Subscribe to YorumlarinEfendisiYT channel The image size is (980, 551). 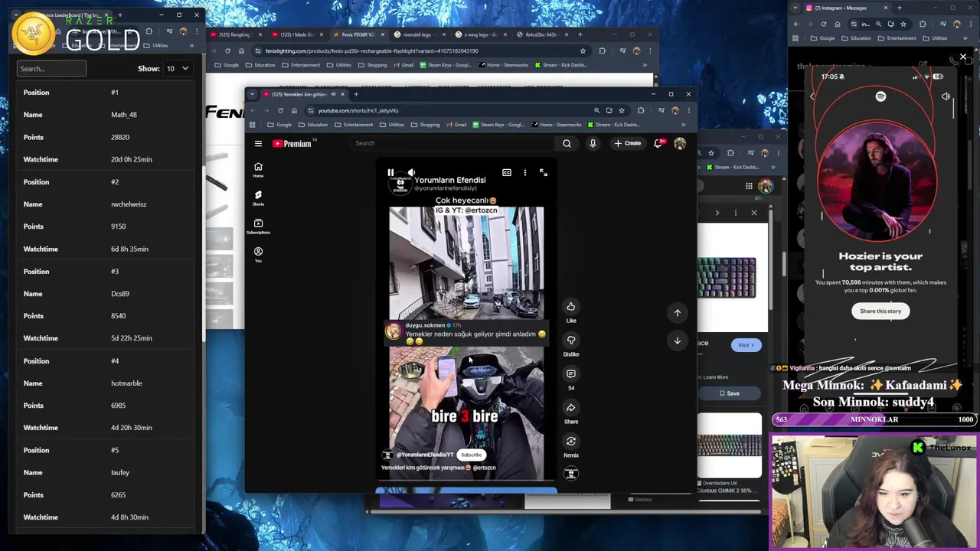[471, 455]
